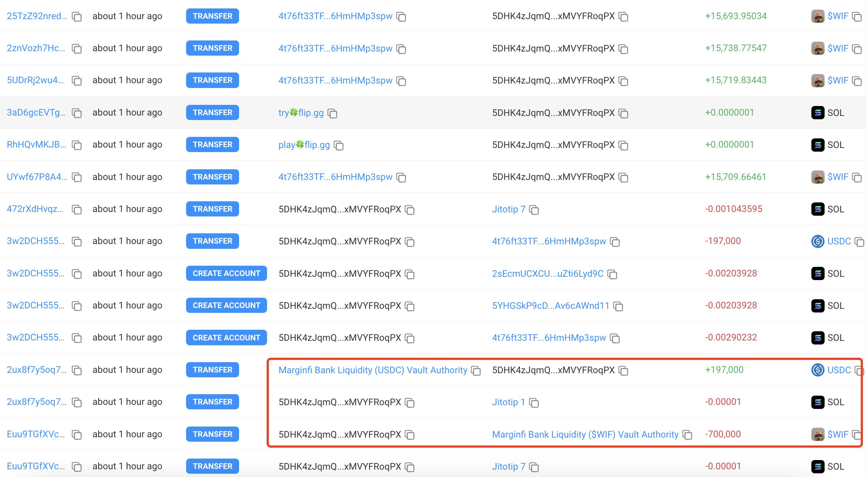Copy the $WIF token address in +15,693.95034 row
868x477 pixels.
click(857, 17)
